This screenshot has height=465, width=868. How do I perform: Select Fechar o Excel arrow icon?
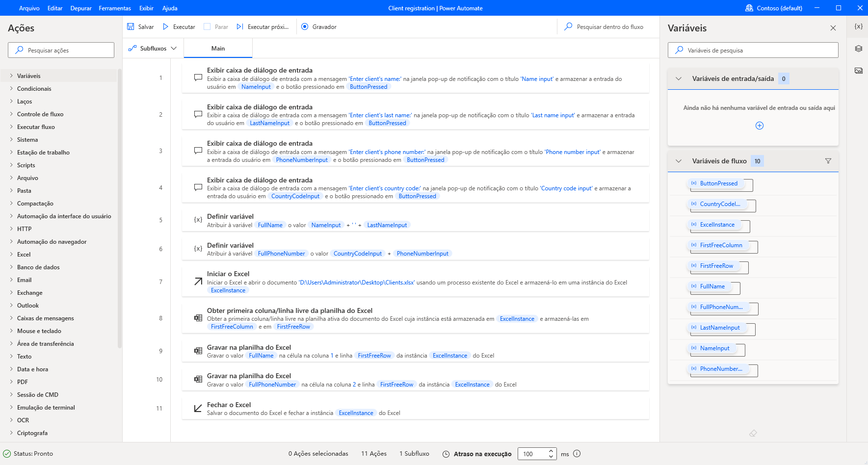point(198,408)
